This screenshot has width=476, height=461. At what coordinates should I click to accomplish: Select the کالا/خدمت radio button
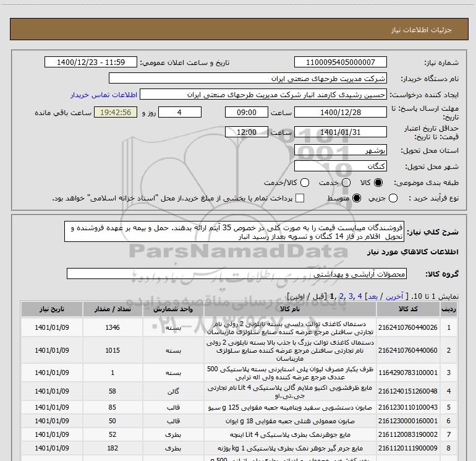click(x=305, y=183)
